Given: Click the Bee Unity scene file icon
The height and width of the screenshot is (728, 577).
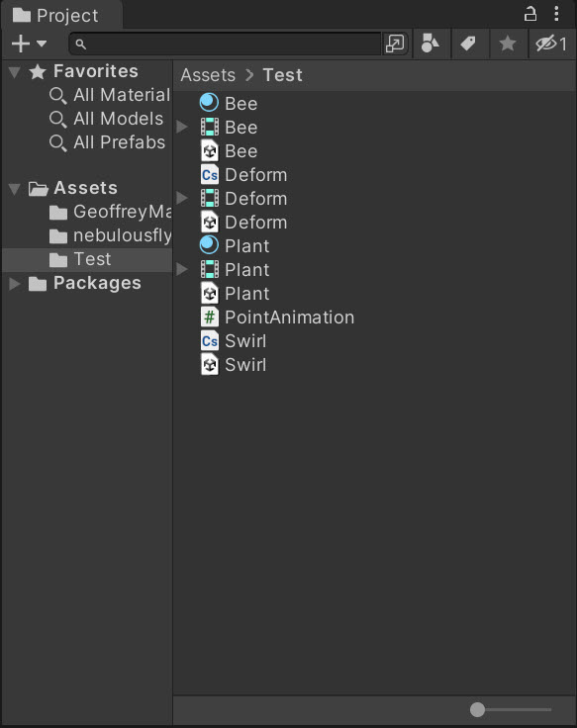Looking at the screenshot, I should [209, 151].
